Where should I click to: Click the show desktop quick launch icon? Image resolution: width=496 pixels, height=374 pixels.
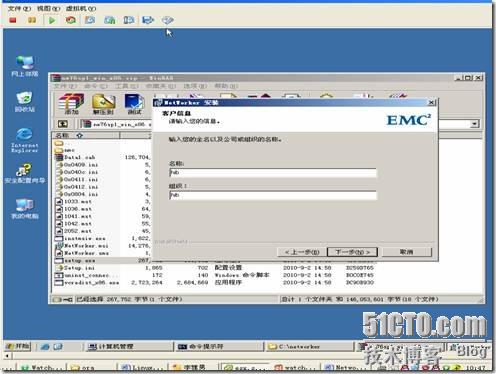click(x=58, y=347)
